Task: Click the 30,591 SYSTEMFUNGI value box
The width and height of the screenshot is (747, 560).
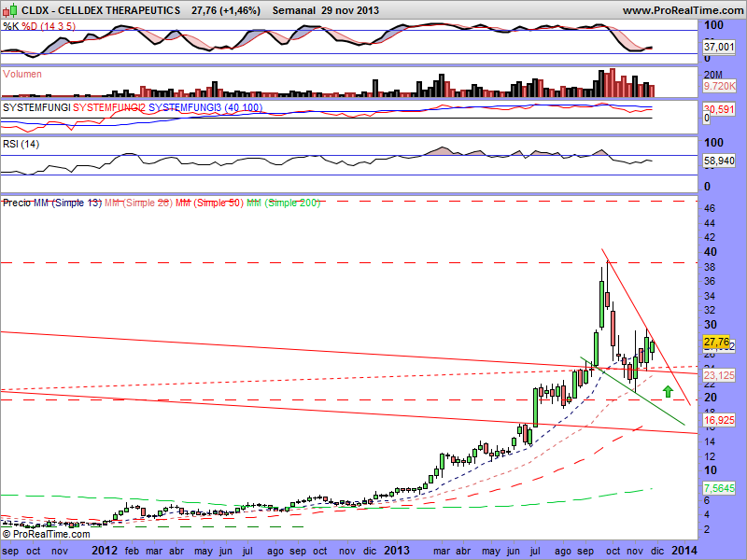Action: [x=719, y=109]
